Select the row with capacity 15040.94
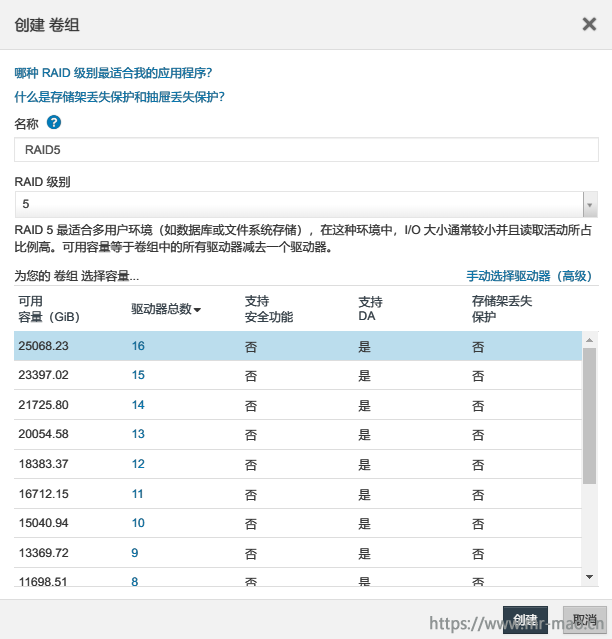 tap(298, 523)
